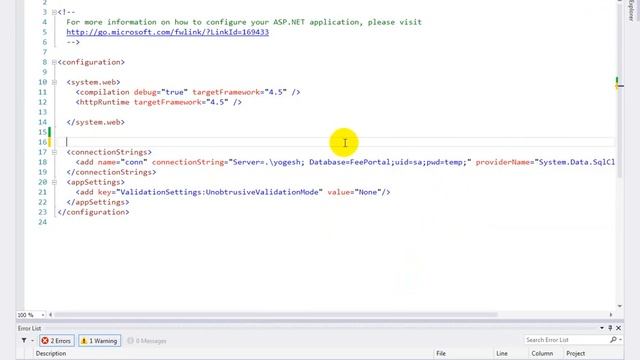The image size is (640, 360).
Task: Click the comment text on line 4
Action: 244,22
